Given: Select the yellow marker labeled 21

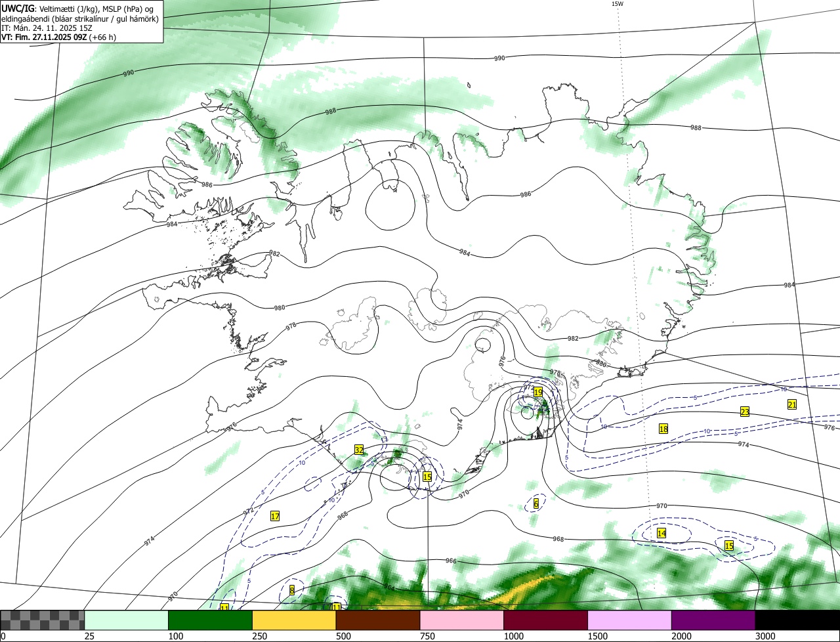Looking at the screenshot, I should point(792,404).
